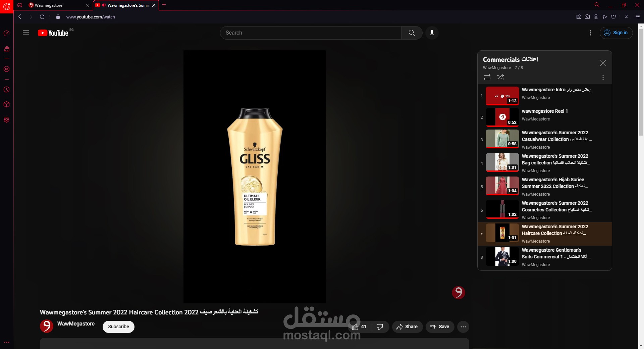The image size is (644, 349).
Task: Open YouTube settings three-dot menu
Action: (590, 33)
